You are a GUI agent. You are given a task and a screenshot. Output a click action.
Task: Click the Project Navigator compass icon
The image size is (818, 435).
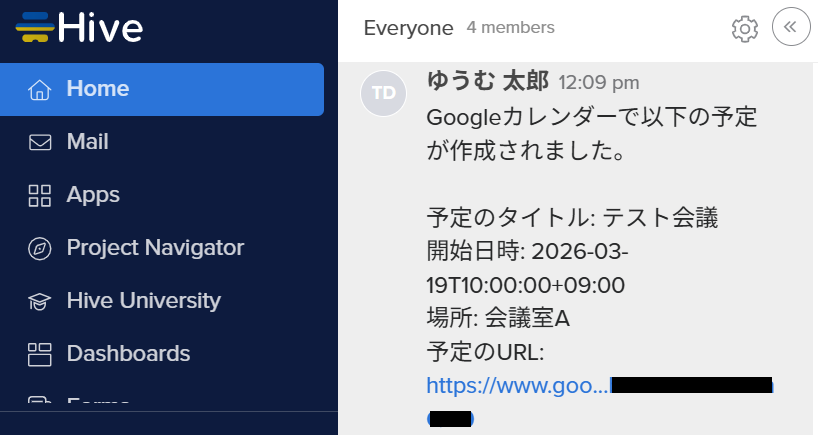click(40, 249)
